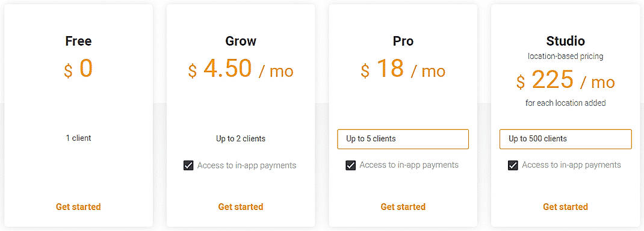Click the for each location added text
Viewport: 644px width, 231px height.
click(566, 103)
